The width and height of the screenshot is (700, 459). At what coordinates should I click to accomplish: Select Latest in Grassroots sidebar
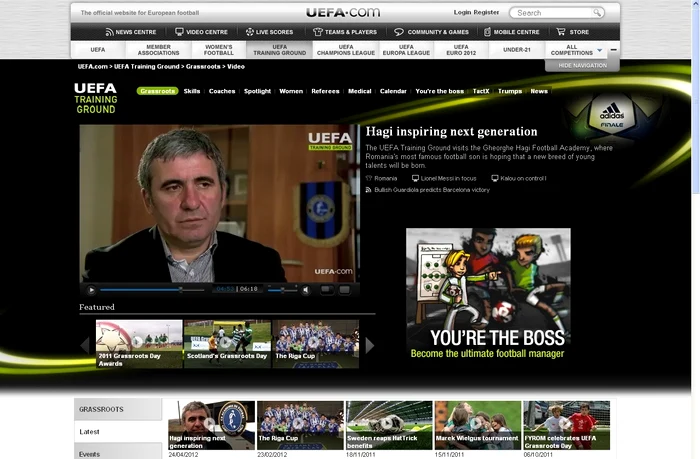click(x=118, y=431)
